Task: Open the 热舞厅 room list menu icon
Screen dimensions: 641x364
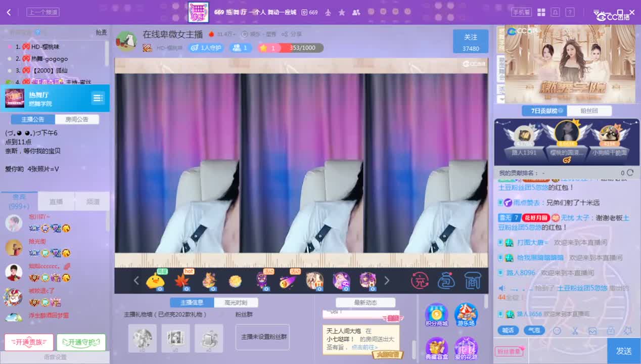Action: click(98, 98)
